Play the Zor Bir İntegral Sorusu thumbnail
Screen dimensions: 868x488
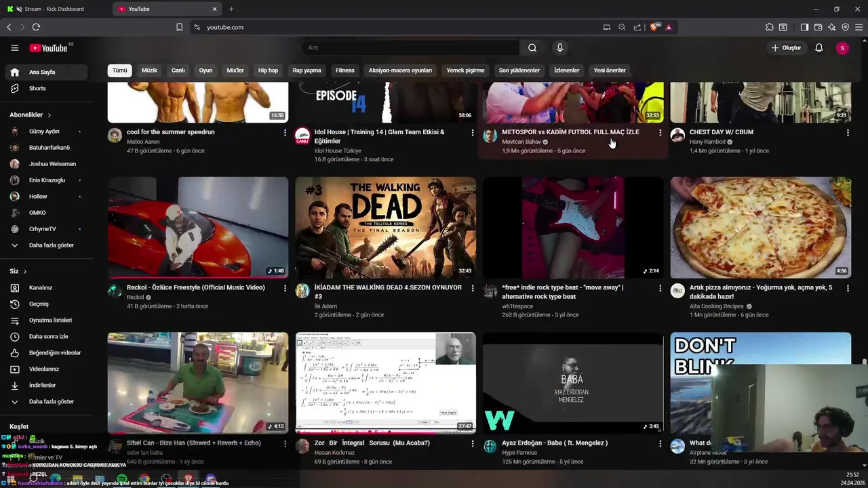coord(385,383)
